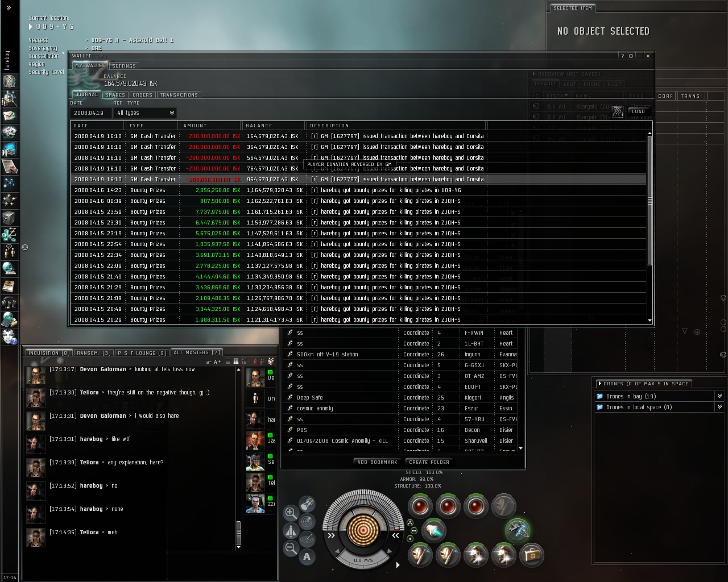Image resolution: width=728 pixels, height=582 pixels.
Task: Open the EVE Mail envelope icon
Action: (x=9, y=116)
